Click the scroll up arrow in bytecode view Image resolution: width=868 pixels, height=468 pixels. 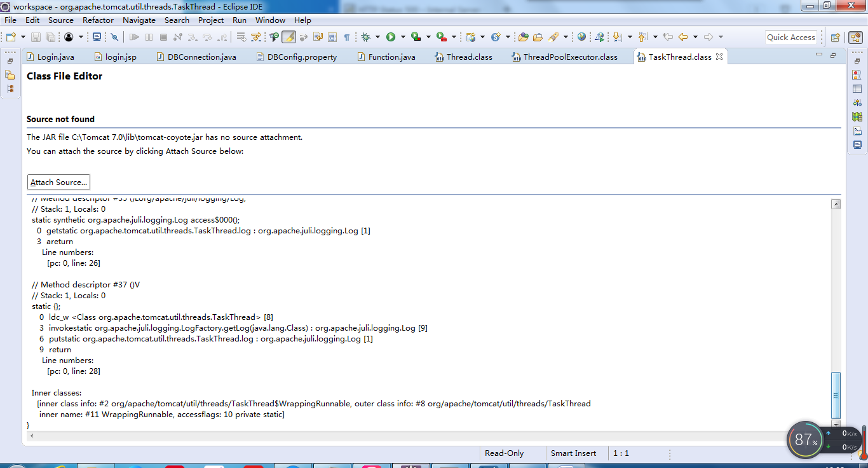tap(836, 204)
